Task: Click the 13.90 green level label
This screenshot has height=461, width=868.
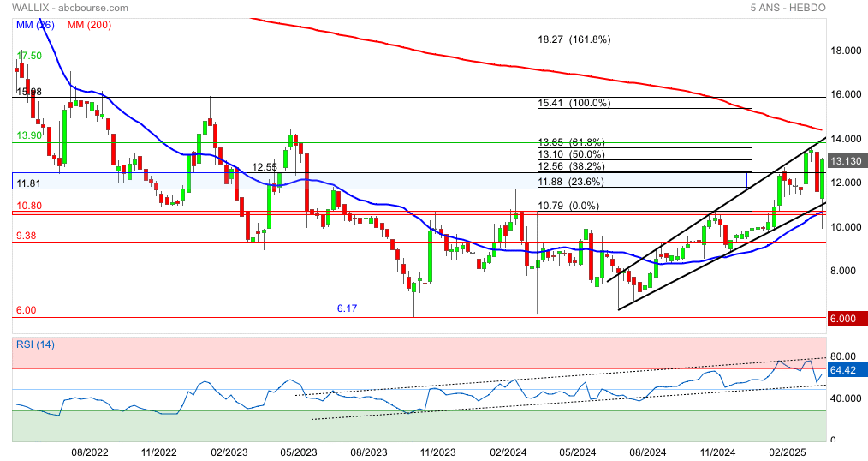Action: pyautogui.click(x=29, y=135)
